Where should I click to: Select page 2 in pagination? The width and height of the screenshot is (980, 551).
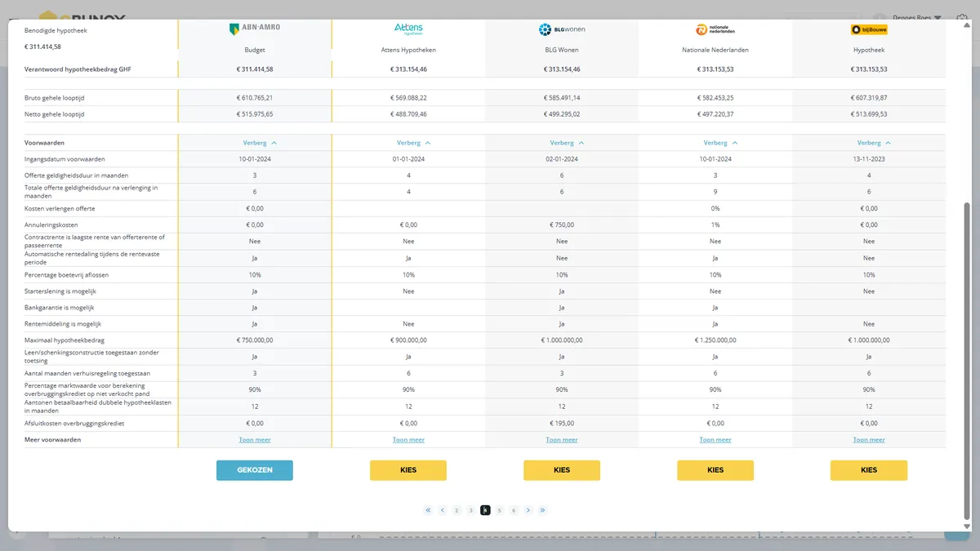pyautogui.click(x=457, y=510)
